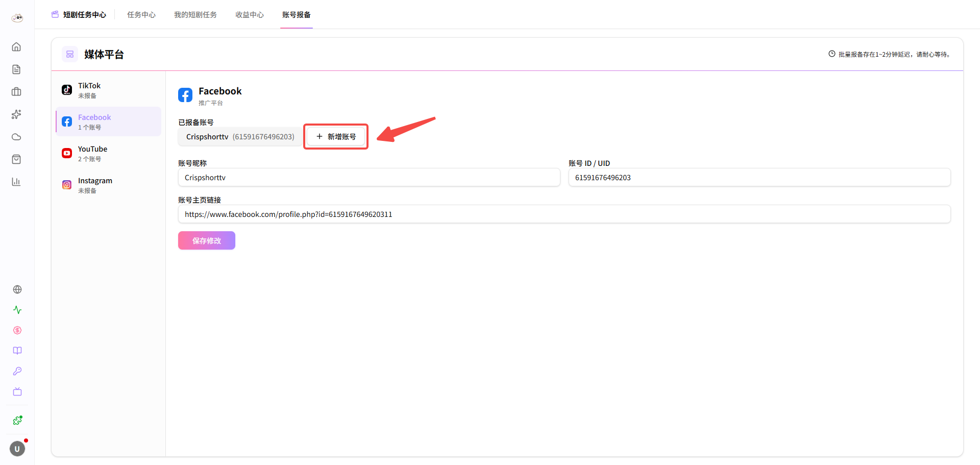
Task: Select YouTube 2个账号 in the platform list
Action: coord(109,153)
